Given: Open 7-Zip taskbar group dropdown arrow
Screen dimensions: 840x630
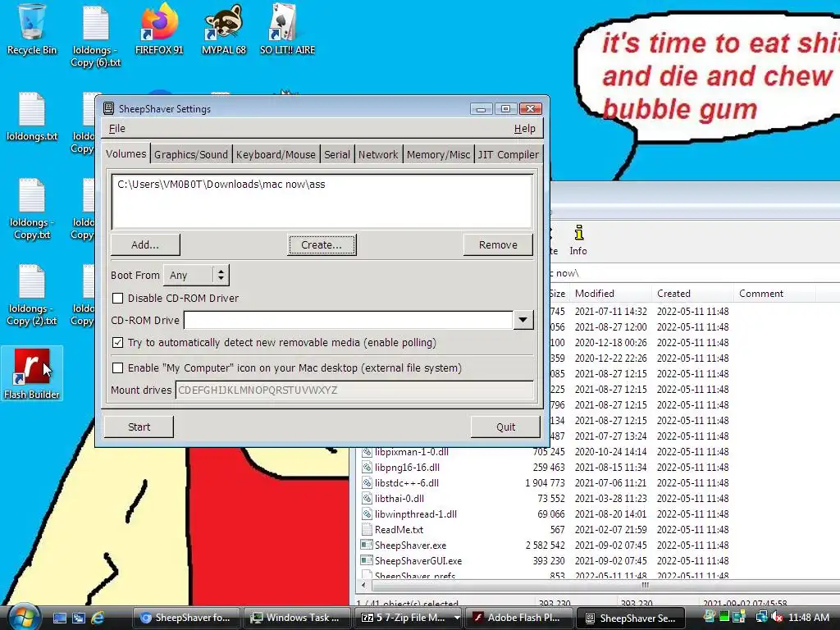Looking at the screenshot, I should 457,618.
